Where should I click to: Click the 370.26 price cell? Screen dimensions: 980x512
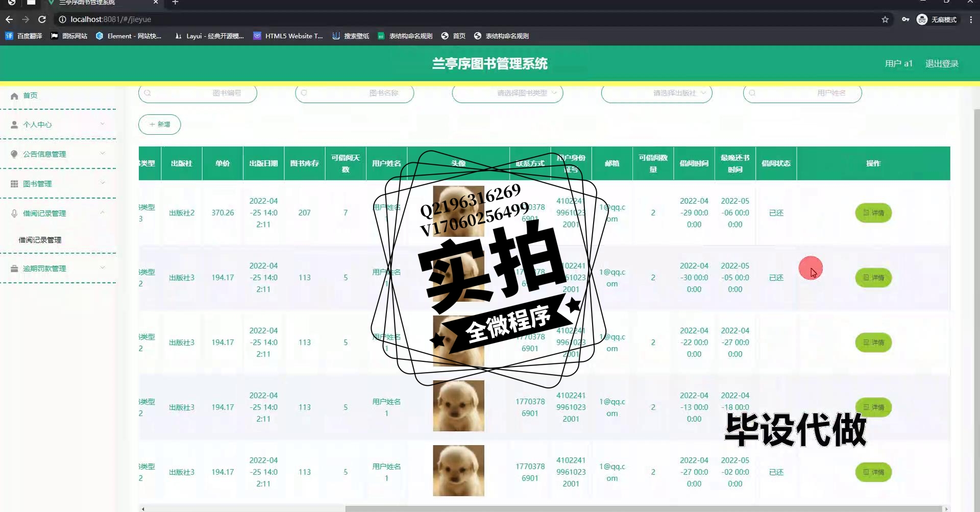[x=223, y=213]
